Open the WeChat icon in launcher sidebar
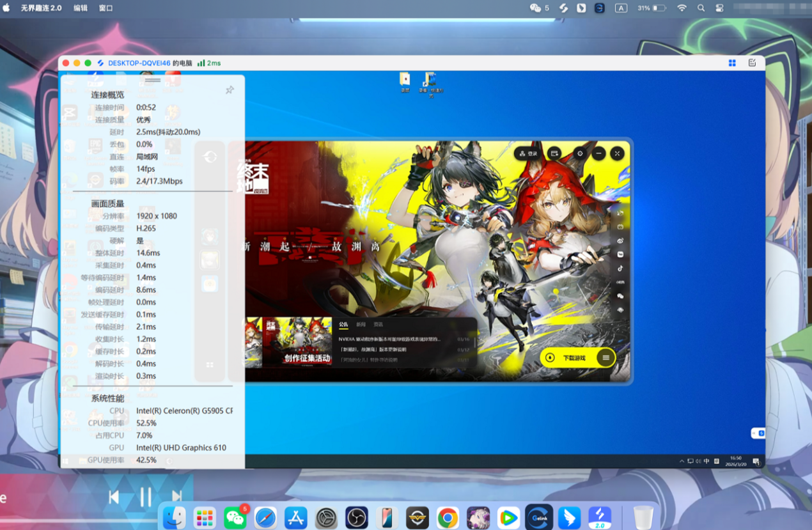812x530 pixels. (x=620, y=296)
